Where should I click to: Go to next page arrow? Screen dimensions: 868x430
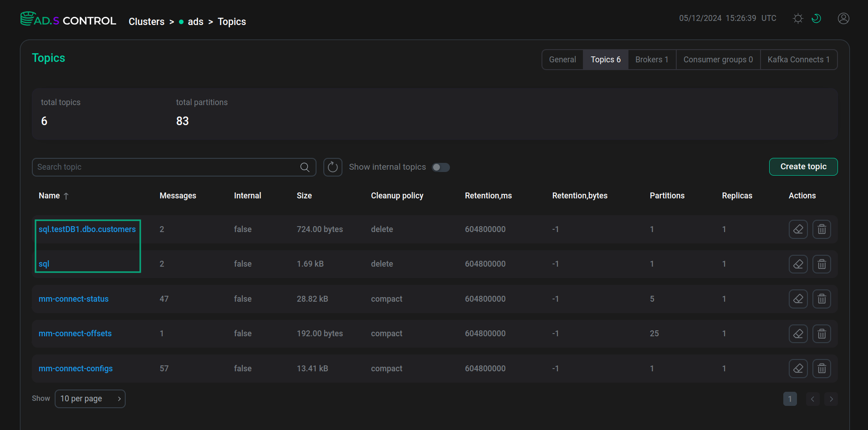tap(831, 399)
